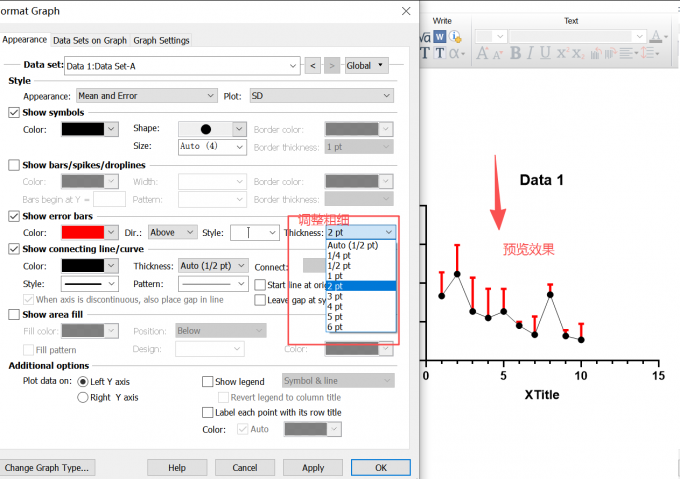Click the equation (square root) icon
This screenshot has height=479, width=680.
coord(424,37)
